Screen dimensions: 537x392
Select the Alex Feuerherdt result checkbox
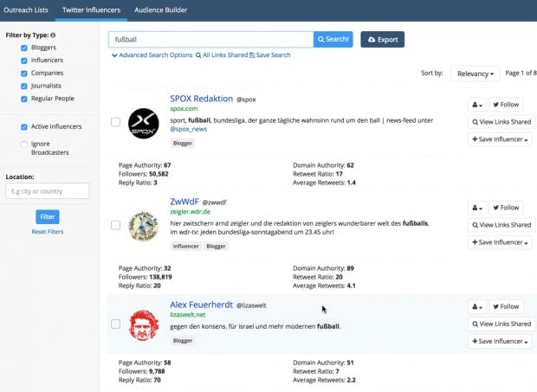coord(116,324)
